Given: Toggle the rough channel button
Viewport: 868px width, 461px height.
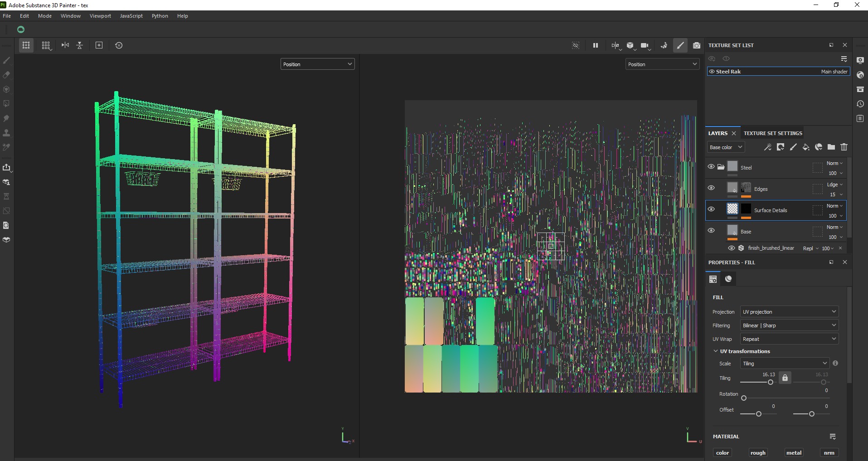Looking at the screenshot, I should (x=758, y=453).
